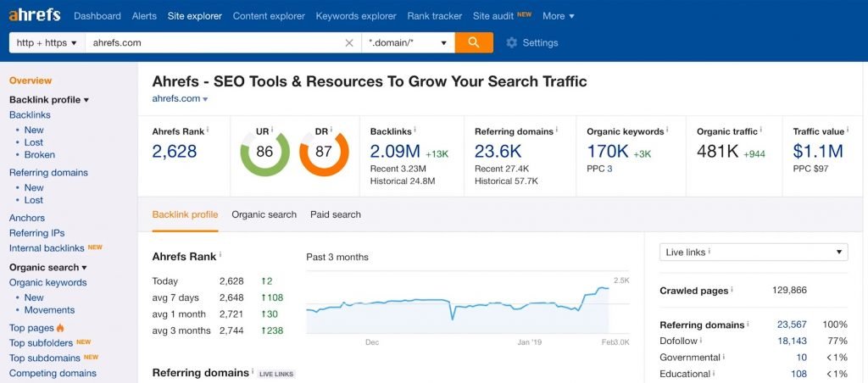The image size is (868, 383).
Task: Open Competing domains in the sidebar
Action: coord(53,373)
